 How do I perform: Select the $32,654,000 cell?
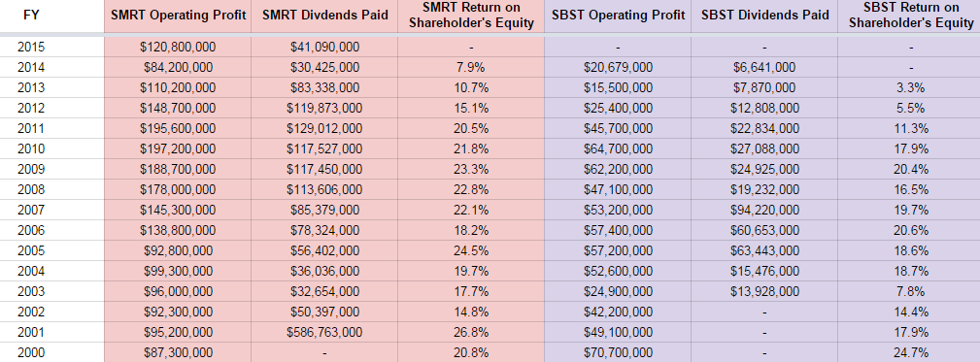(325, 291)
